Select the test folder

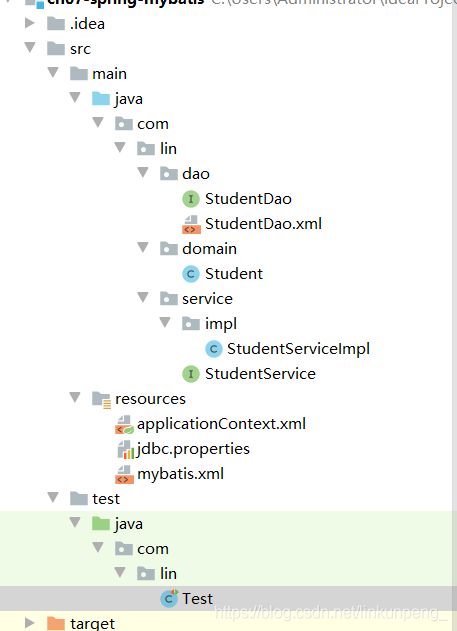tap(106, 499)
